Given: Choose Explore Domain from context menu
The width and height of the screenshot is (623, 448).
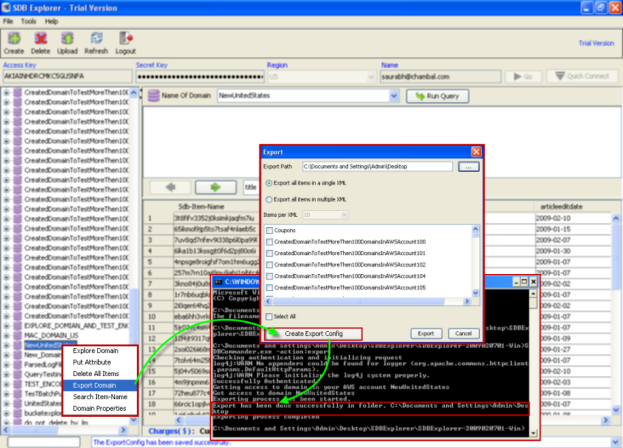Looking at the screenshot, I should [x=95, y=351].
